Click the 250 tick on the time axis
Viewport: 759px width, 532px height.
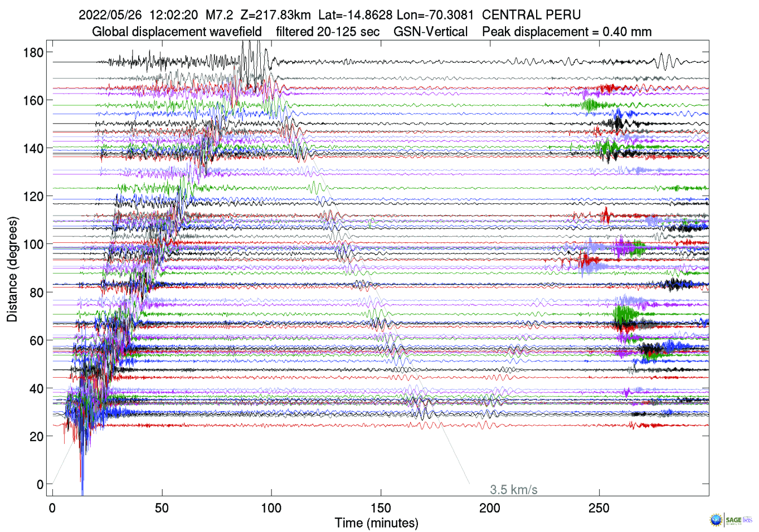[x=599, y=507]
